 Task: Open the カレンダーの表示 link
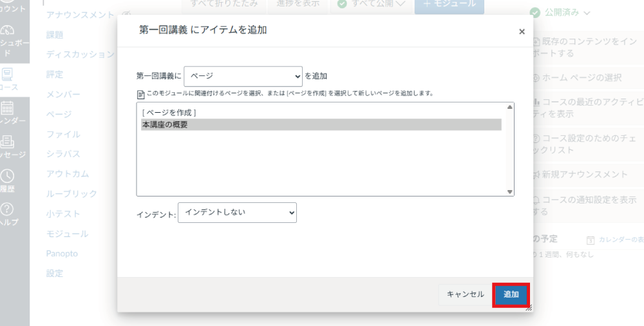click(621, 240)
